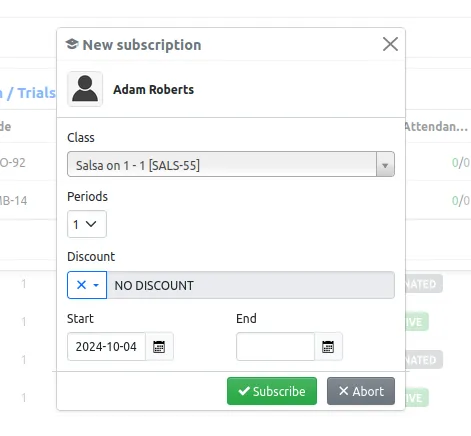Open the Start date calendar picker
This screenshot has width=471, height=436.
point(159,347)
